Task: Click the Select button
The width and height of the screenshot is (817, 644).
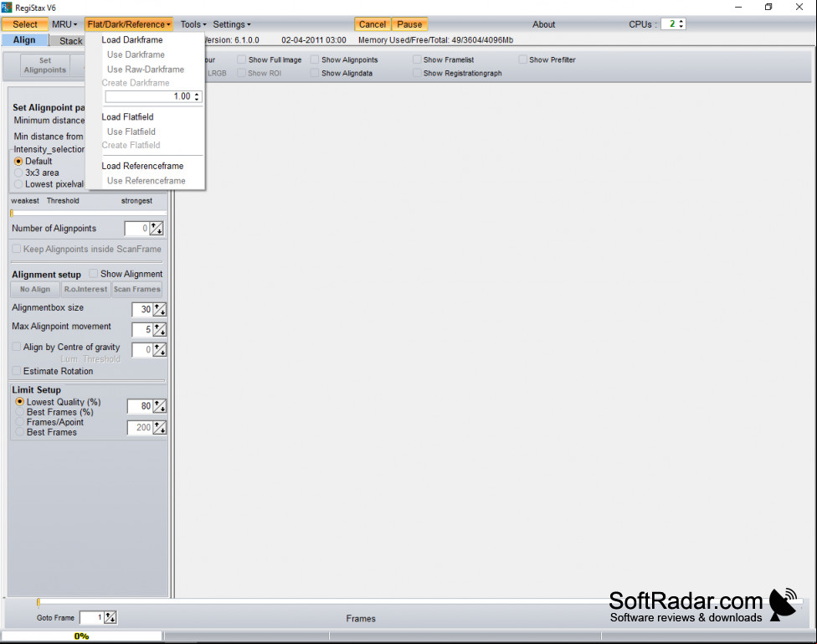Action: [24, 24]
